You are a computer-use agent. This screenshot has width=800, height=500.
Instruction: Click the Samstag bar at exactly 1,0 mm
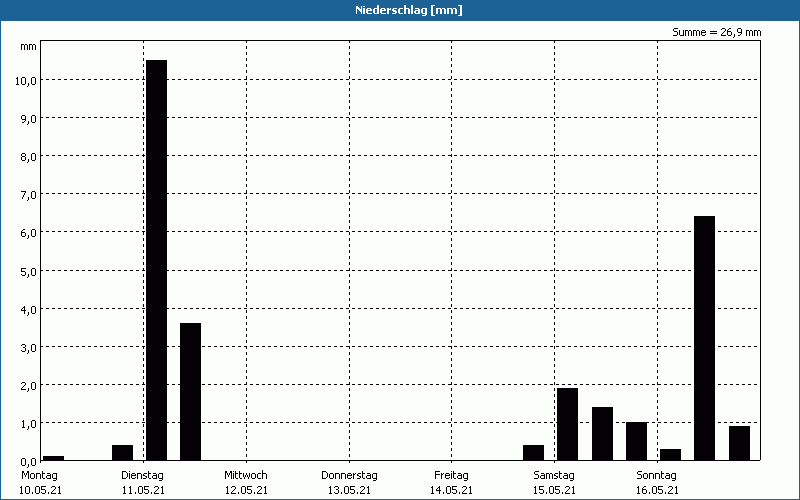pos(637,441)
